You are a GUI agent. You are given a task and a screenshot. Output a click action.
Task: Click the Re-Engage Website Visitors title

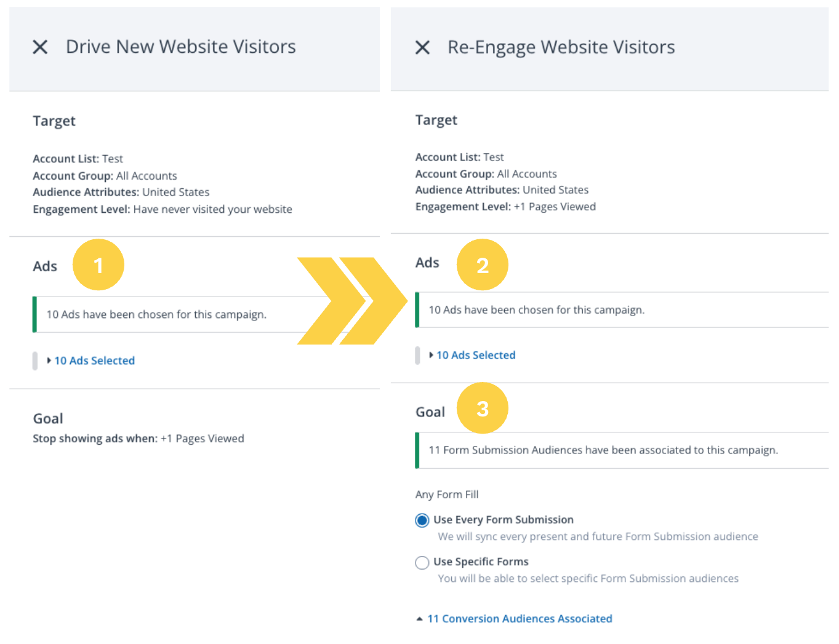point(561,47)
